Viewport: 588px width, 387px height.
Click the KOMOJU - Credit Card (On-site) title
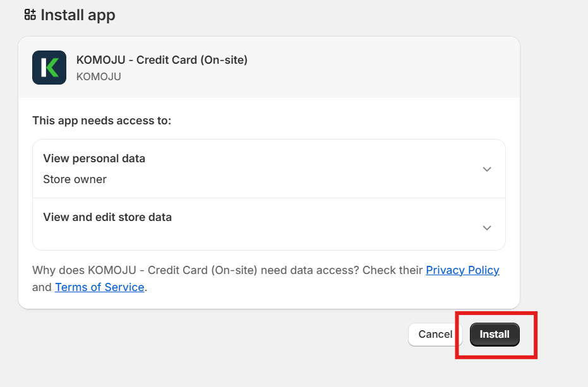pyautogui.click(x=162, y=60)
